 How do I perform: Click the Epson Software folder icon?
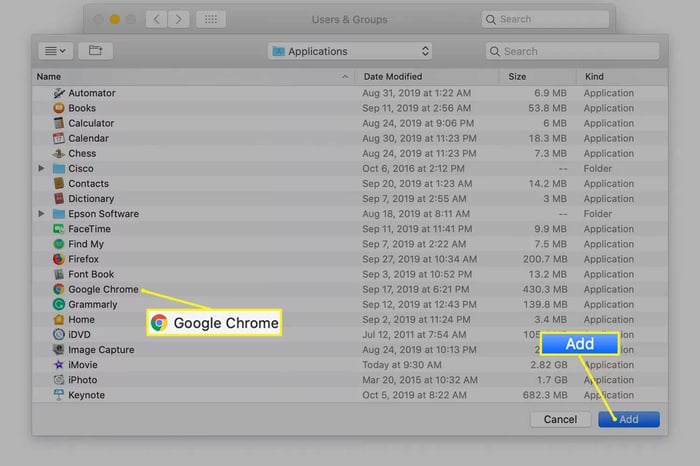(x=59, y=214)
